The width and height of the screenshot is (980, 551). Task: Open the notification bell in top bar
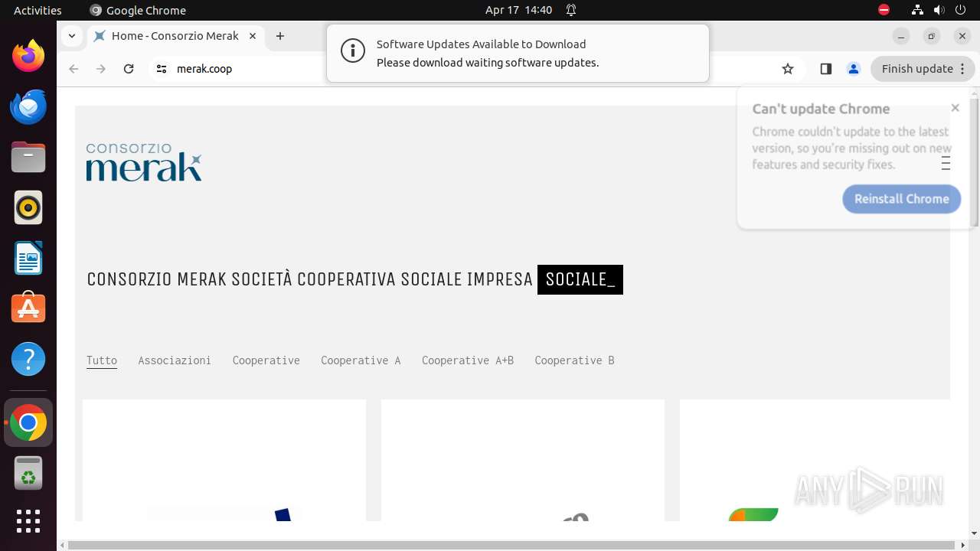571,10
